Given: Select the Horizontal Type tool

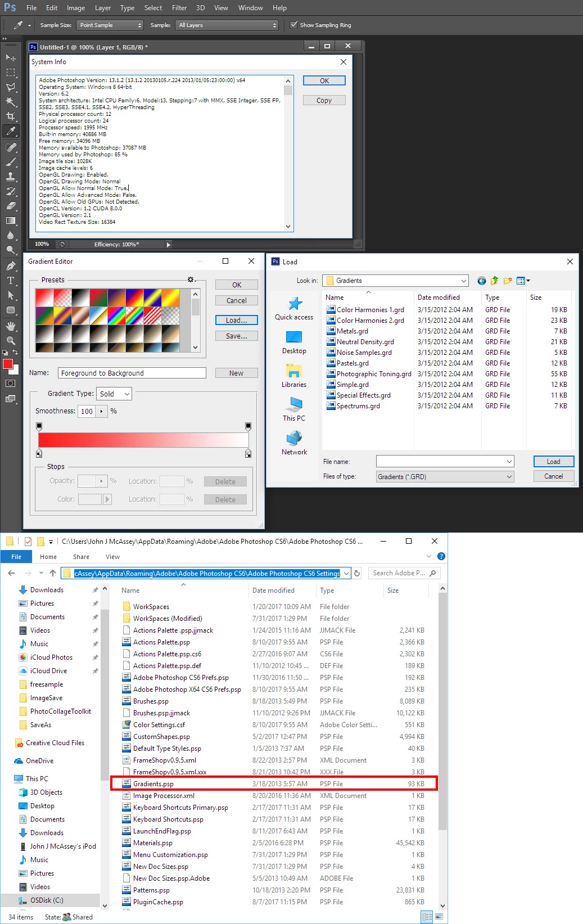Looking at the screenshot, I should coord(11,281).
